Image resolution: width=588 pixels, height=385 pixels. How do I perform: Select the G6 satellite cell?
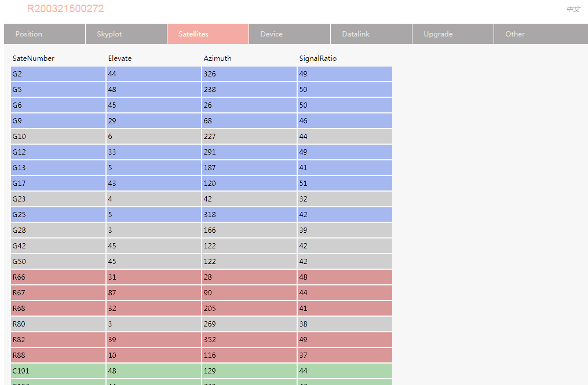(58, 105)
